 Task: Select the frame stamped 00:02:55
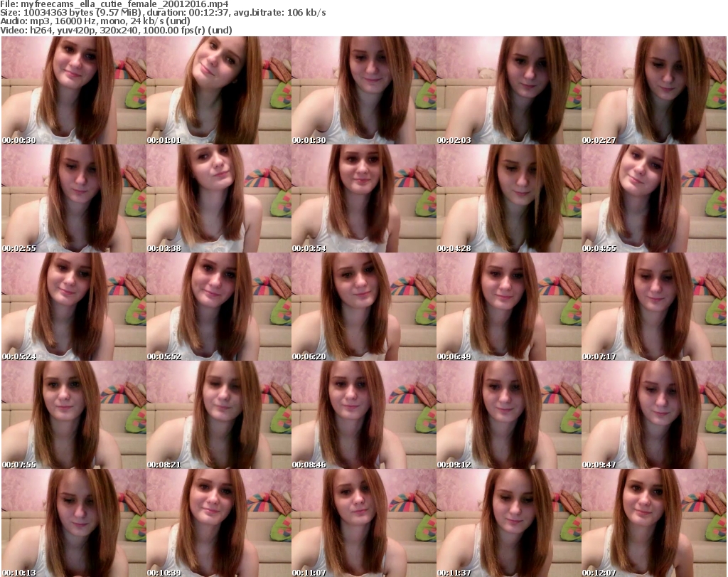click(74, 198)
